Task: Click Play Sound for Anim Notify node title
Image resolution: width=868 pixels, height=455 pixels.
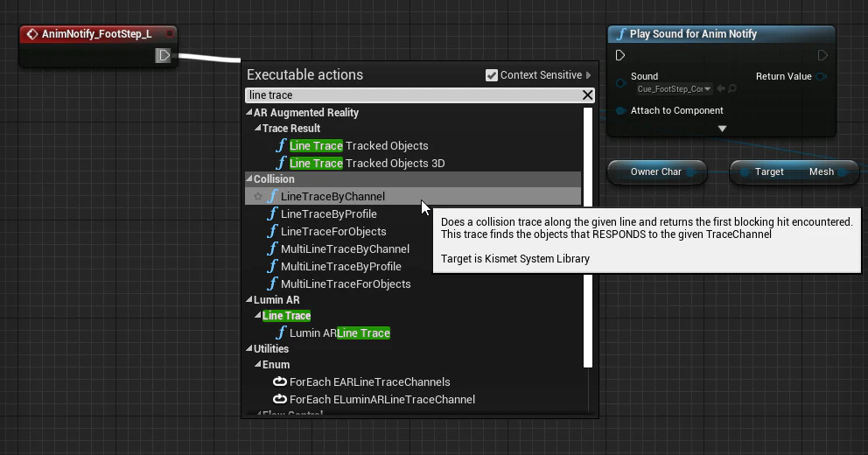Action: click(693, 34)
